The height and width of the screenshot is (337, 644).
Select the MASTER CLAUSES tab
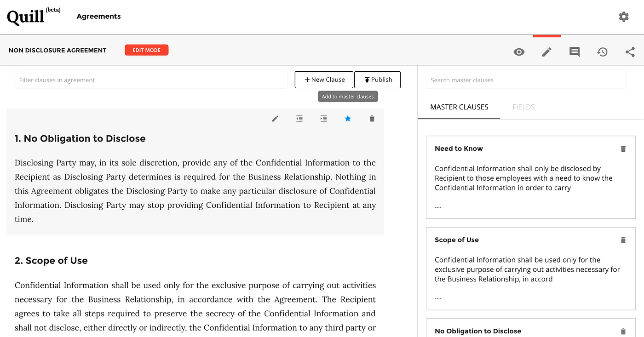pyautogui.click(x=459, y=107)
